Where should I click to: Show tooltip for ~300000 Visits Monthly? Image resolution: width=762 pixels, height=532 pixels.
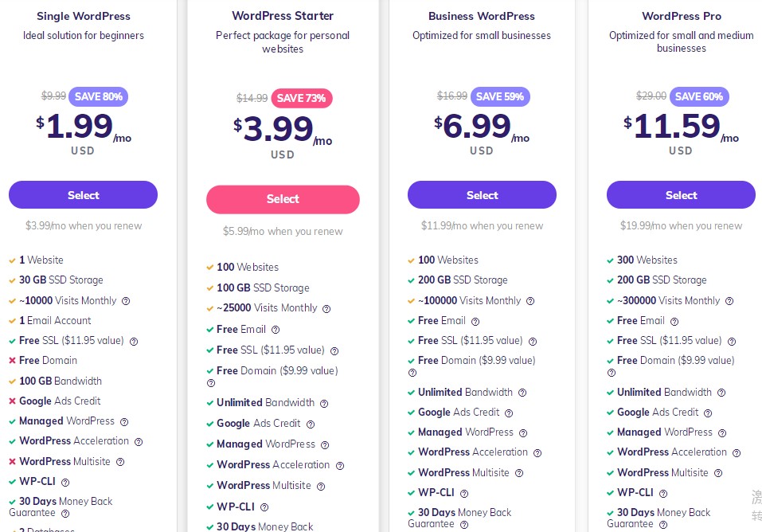click(729, 301)
